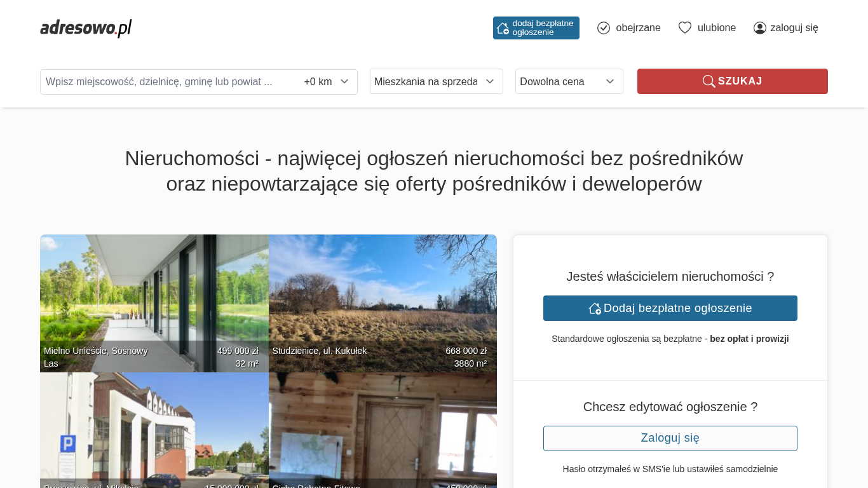The width and height of the screenshot is (868, 488).
Task: Open the 15 000 000 zł building listing photo
Action: 154,429
